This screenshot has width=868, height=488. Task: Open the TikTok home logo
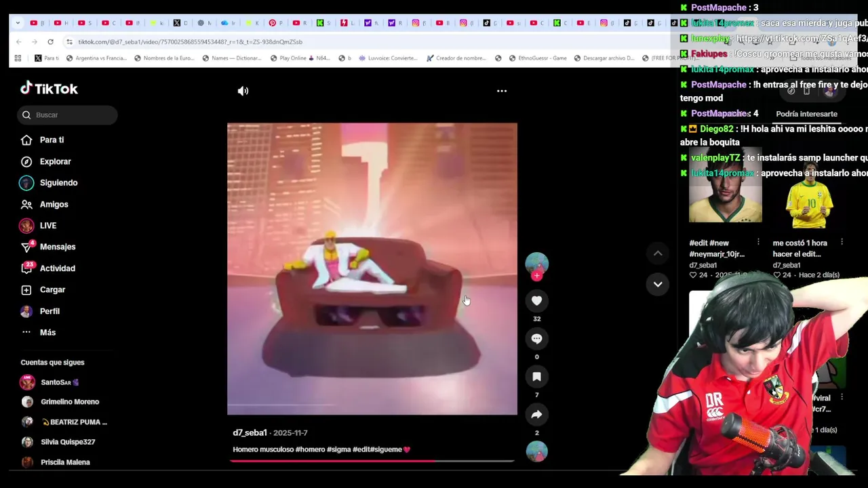(49, 89)
